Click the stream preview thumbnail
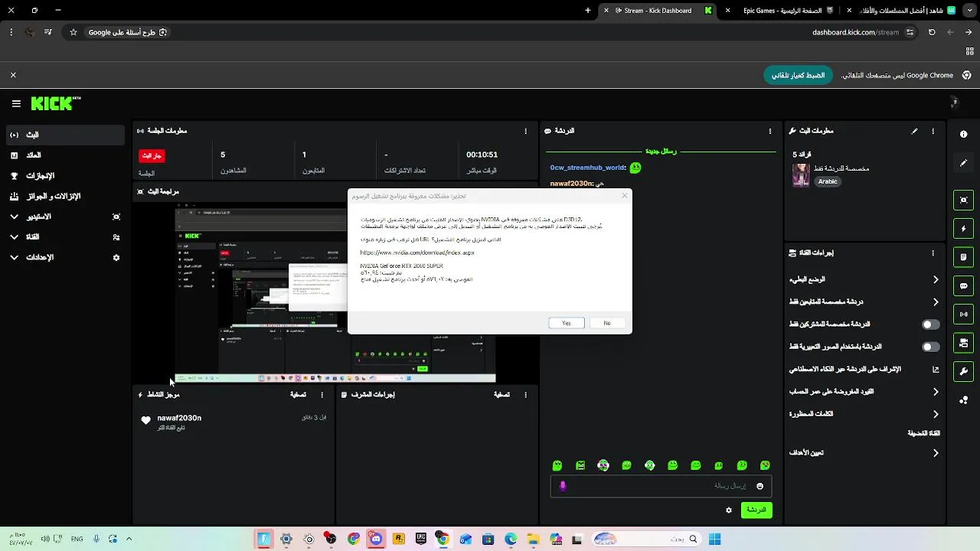The image size is (980, 551). point(335,292)
